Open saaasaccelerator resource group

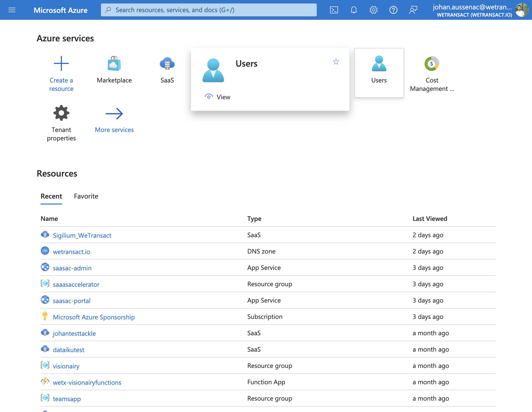[76, 284]
